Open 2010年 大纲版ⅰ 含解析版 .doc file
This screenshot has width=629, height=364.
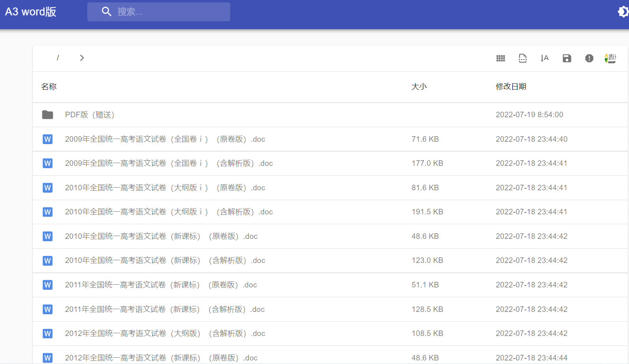click(x=169, y=212)
